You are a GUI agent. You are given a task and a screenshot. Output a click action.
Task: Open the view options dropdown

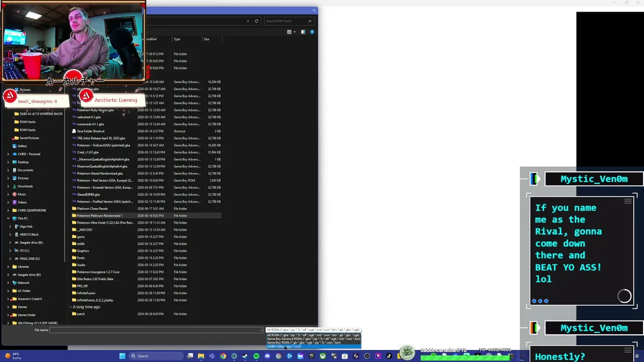point(295,32)
